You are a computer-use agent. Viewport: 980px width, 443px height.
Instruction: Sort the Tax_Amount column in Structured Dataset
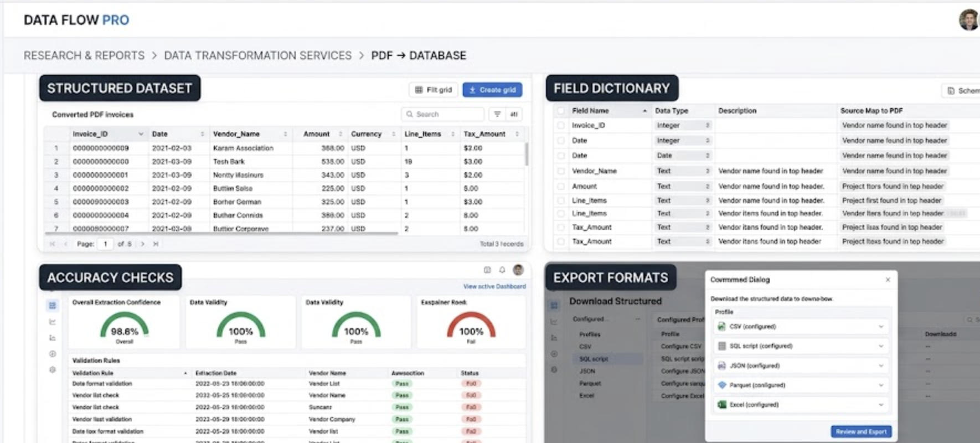click(517, 134)
